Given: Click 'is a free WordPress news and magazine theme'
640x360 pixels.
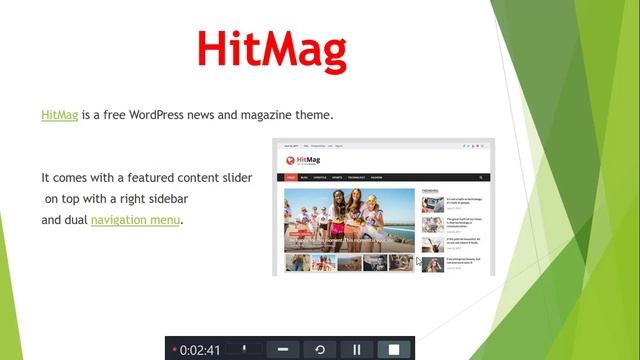Looking at the screenshot, I should click(x=207, y=115).
